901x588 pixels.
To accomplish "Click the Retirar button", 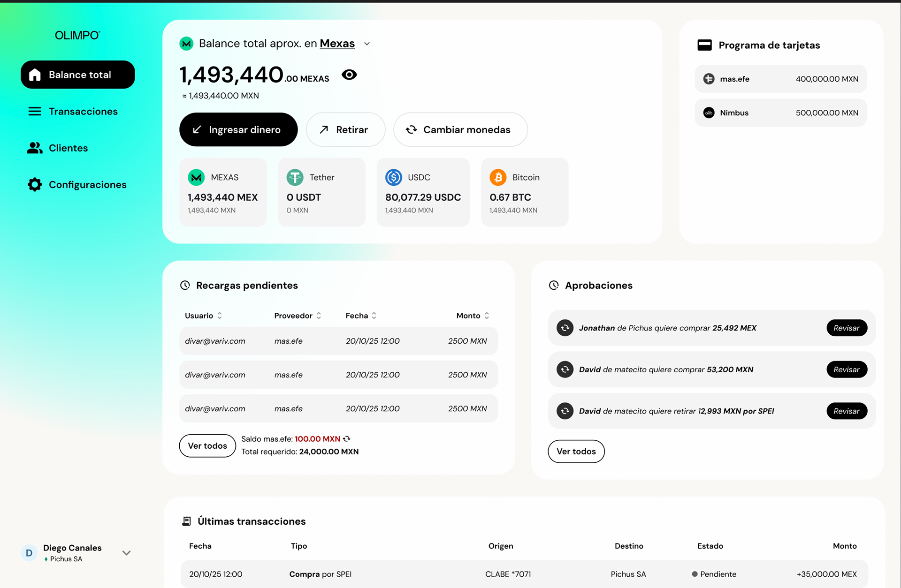I will tap(345, 129).
